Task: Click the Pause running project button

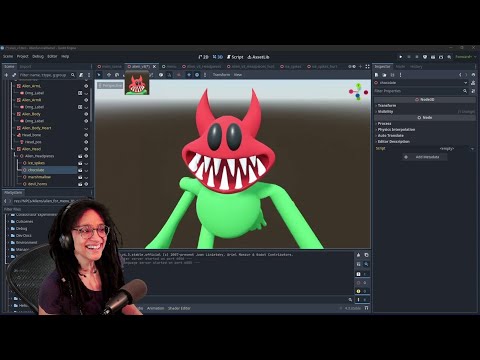Action: (409, 57)
